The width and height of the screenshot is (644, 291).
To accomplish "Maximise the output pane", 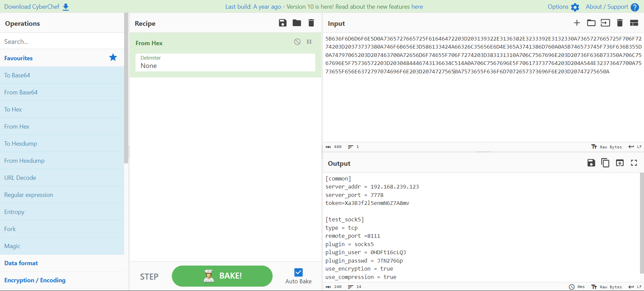I will click(634, 163).
